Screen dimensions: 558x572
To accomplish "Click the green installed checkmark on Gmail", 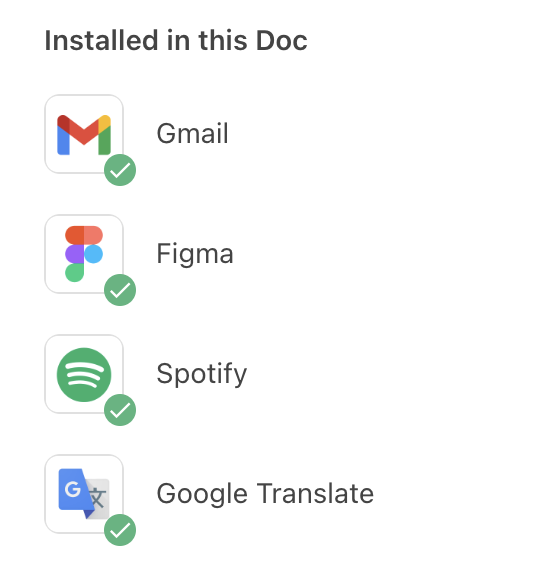I will pyautogui.click(x=120, y=170).
